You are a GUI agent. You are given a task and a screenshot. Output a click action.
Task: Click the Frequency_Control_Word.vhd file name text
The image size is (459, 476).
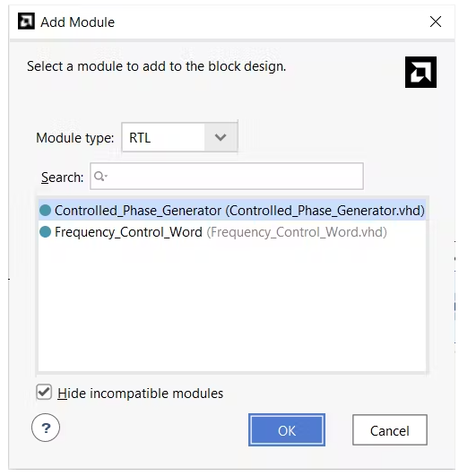click(297, 232)
